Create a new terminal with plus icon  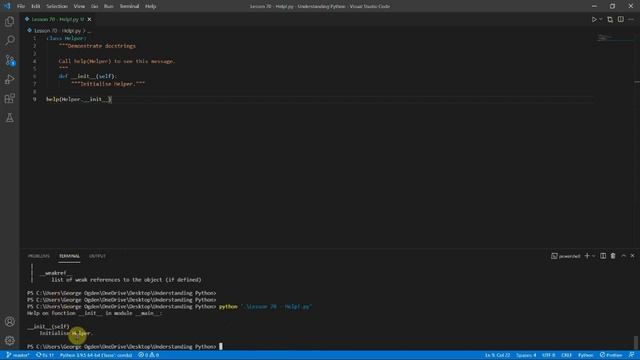pos(587,256)
